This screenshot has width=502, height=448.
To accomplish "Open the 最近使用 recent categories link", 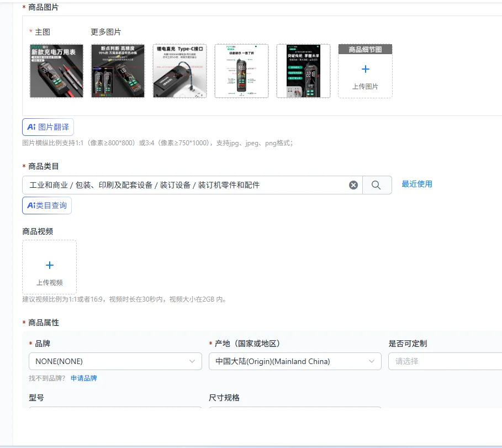I will (417, 184).
